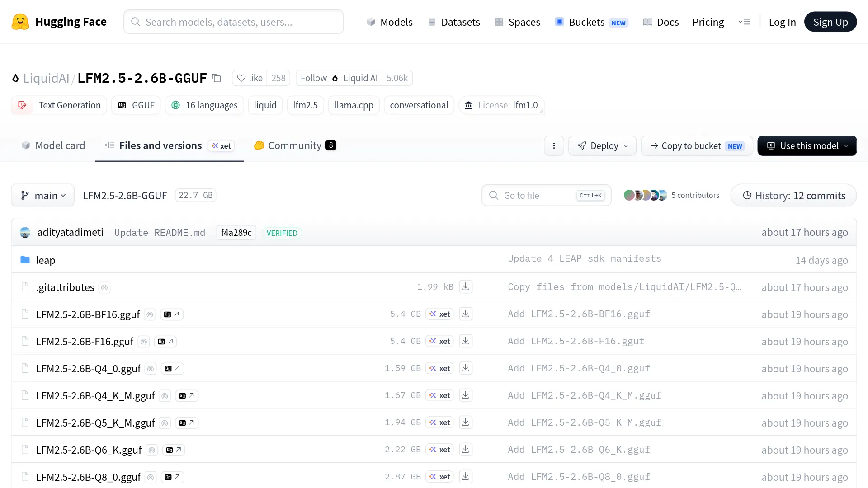Download LFM2.5-2.6B-Q5_K_M.gguf
The width and height of the screenshot is (868, 488).
pos(466,422)
